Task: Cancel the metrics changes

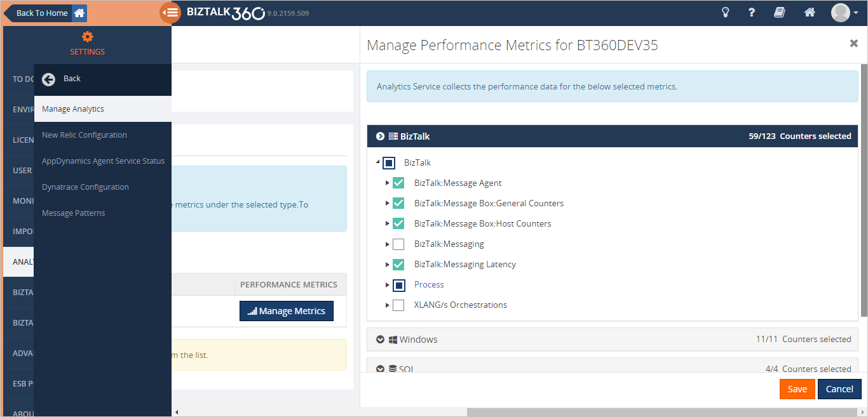Action: click(x=839, y=389)
